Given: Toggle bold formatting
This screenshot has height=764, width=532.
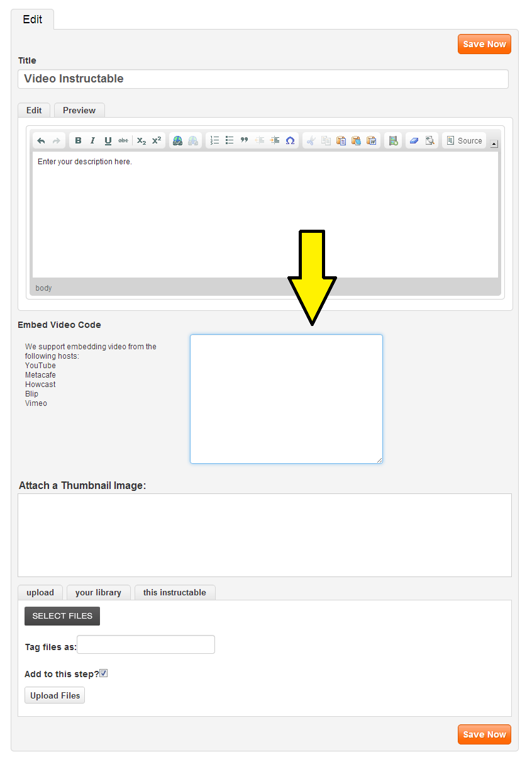Looking at the screenshot, I should 78,141.
